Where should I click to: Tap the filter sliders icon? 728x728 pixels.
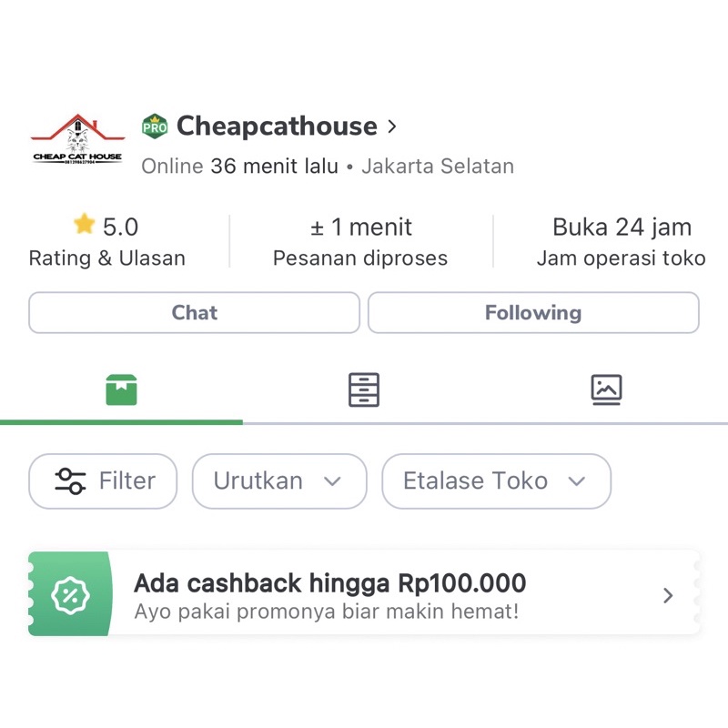pos(70,480)
